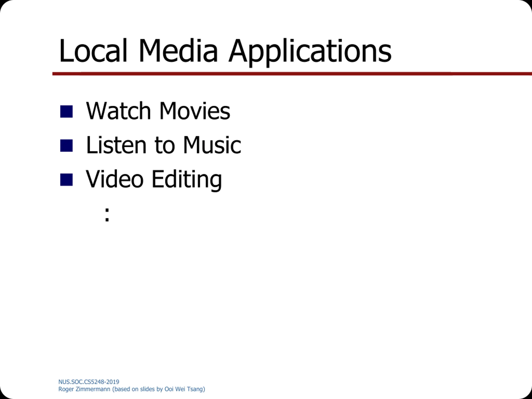Screen dimensions: 532x399
Task: Click the Roger Zimmermann name in the footer
Action: [x=84, y=389]
